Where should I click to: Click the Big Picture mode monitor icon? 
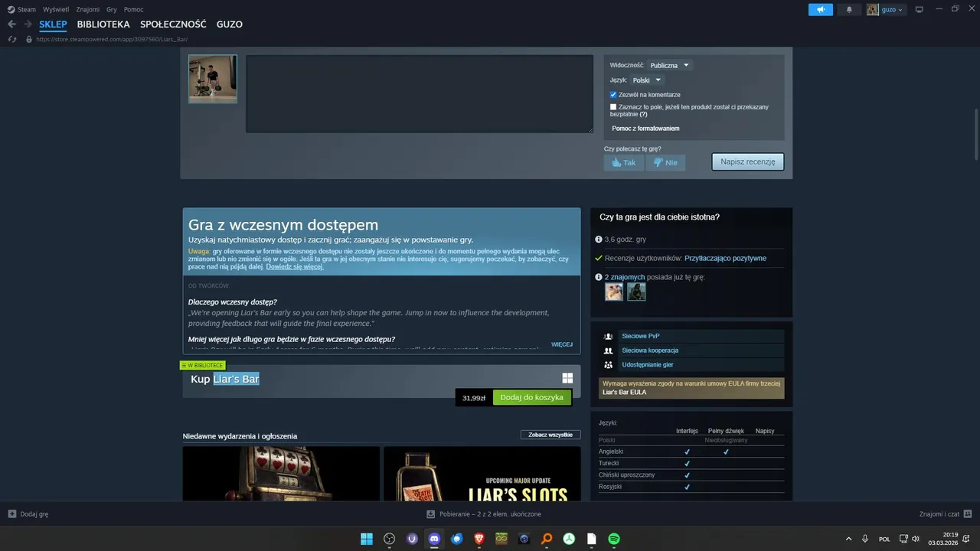point(919,9)
